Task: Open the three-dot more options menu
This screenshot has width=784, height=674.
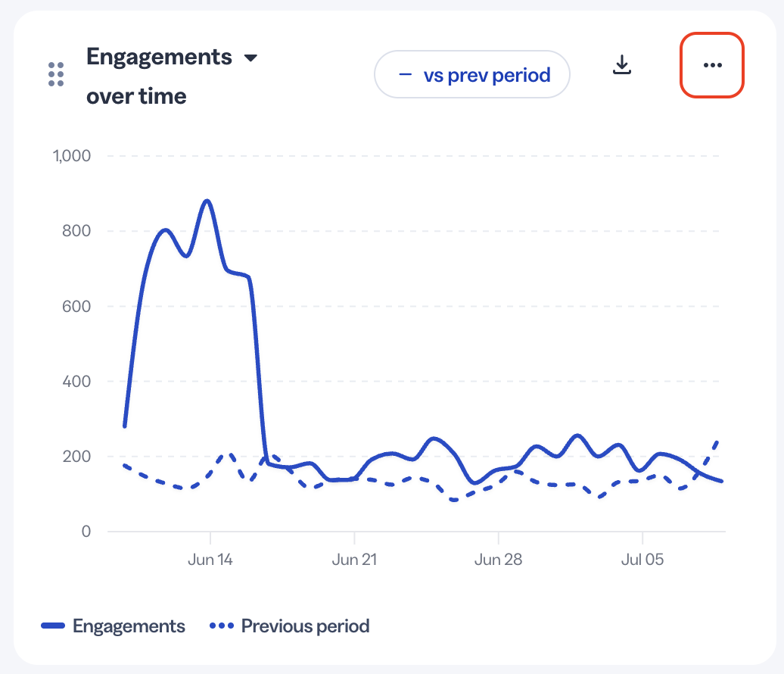Action: 712,65
